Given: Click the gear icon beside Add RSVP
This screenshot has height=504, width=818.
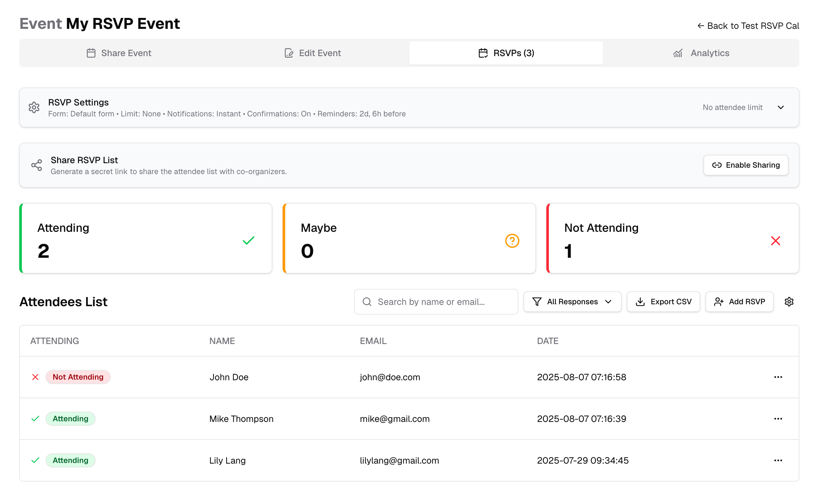Looking at the screenshot, I should tap(789, 302).
